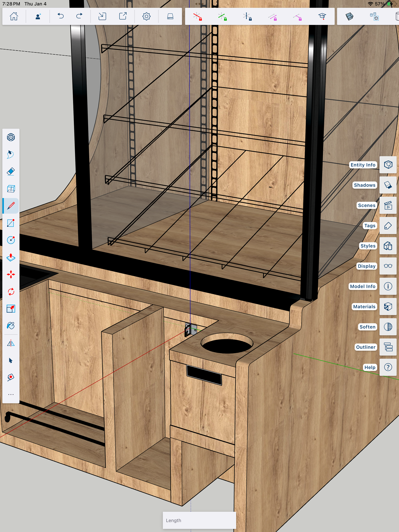
Task: Redo the last undone action
Action: (79, 16)
